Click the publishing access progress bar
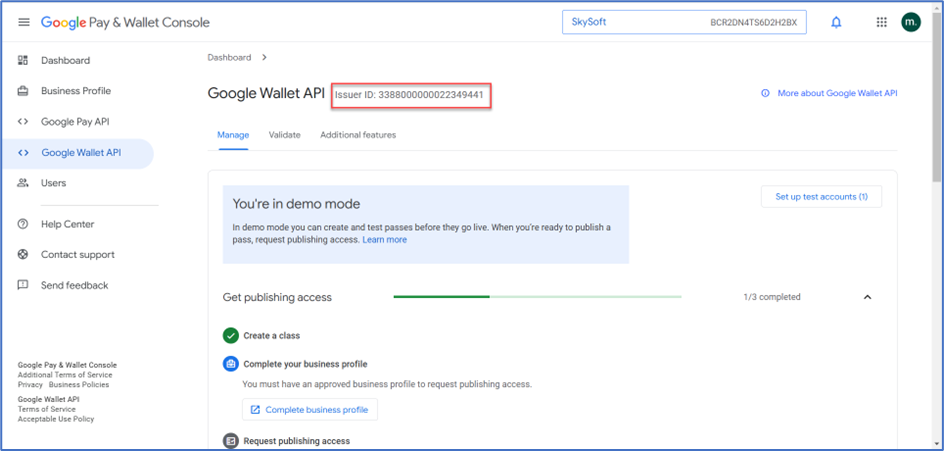The width and height of the screenshot is (944, 451). 537,297
